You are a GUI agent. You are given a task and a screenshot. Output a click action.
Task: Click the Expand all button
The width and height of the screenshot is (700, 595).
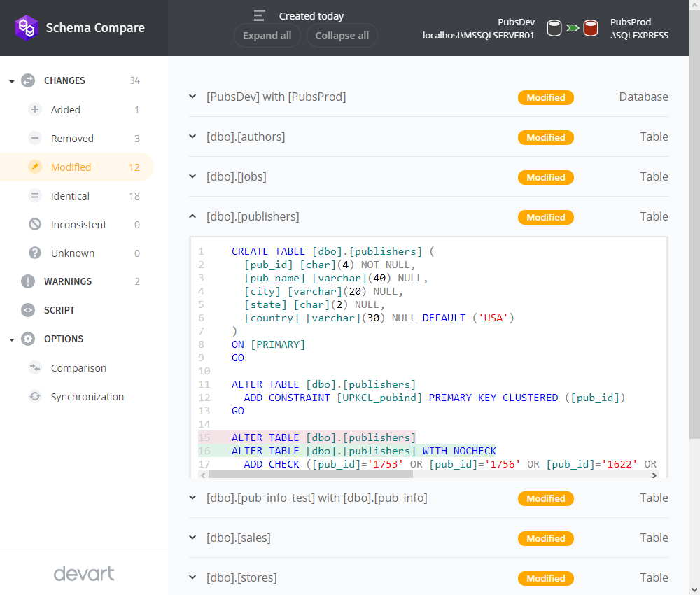coord(267,36)
